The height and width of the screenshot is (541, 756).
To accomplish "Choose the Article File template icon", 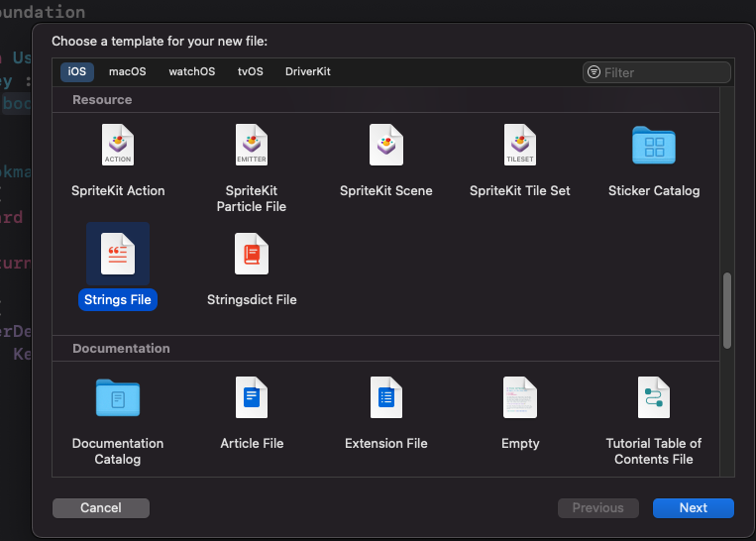I will click(x=252, y=397).
